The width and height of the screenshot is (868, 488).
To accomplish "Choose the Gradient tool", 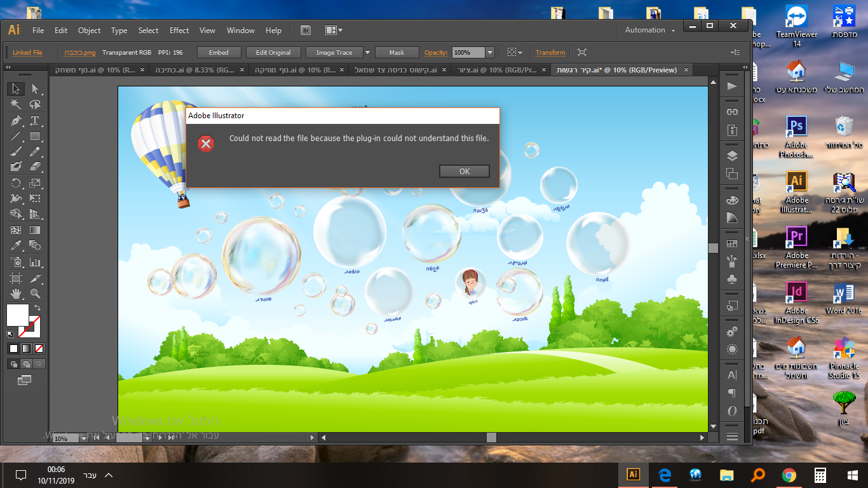I will 35,230.
